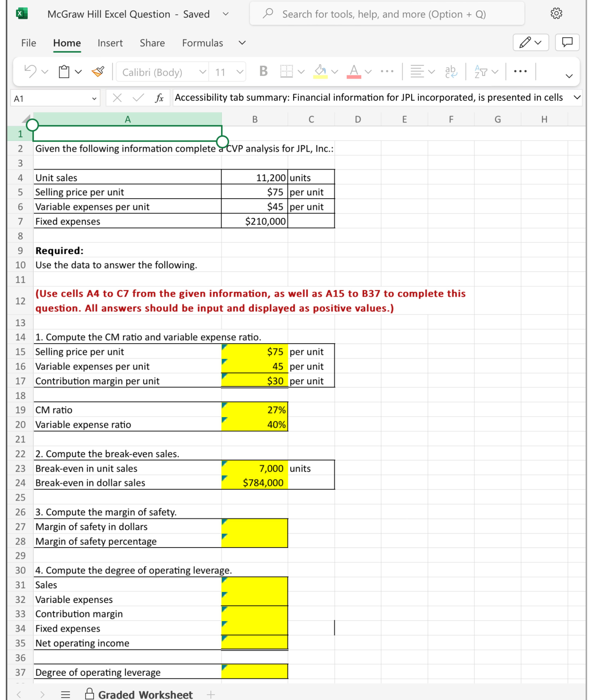Image resolution: width=590 pixels, height=700 pixels.
Task: Expand the formula bar chevron
Action: pos(577,98)
